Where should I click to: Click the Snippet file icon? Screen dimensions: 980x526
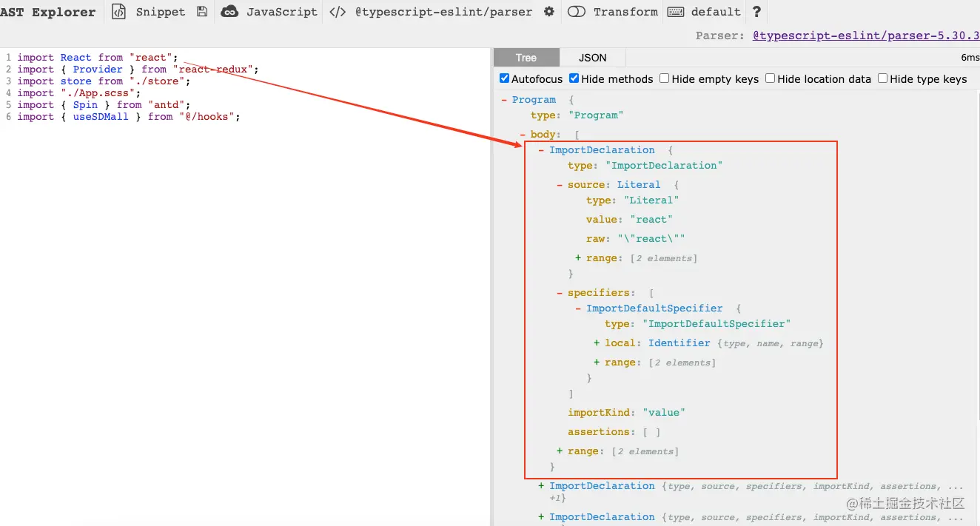[119, 12]
